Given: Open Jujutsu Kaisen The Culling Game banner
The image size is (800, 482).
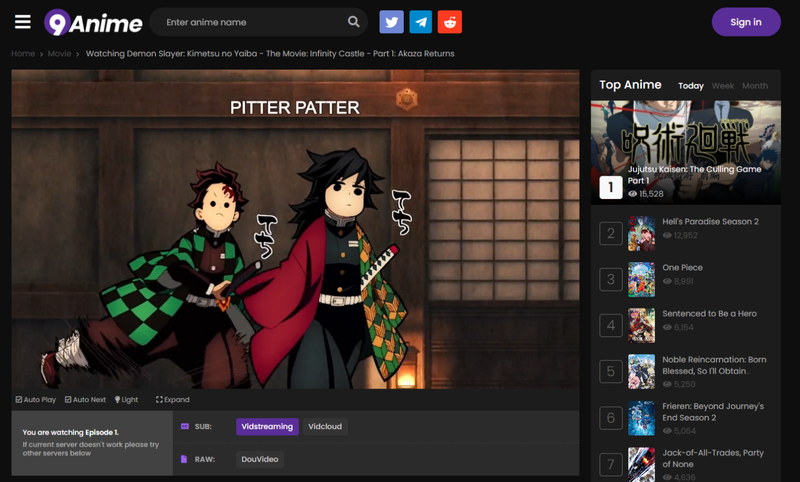Looking at the screenshot, I should tap(686, 153).
